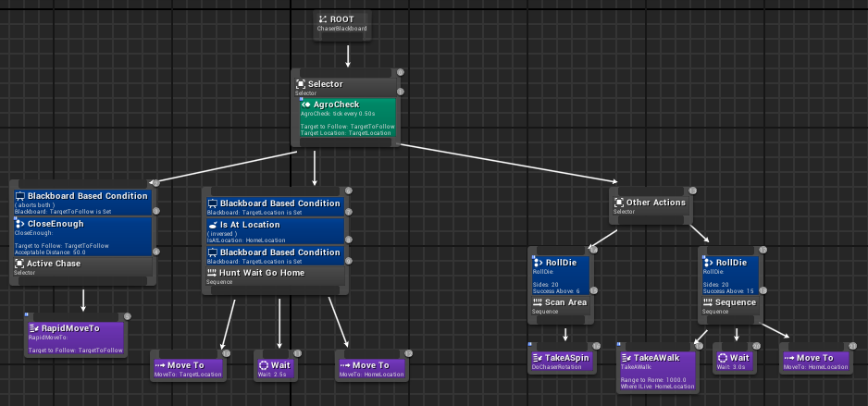Screen dimensions: 868x406
Task: Click the TakeAWalk node's top input pin
Action: click(x=658, y=346)
